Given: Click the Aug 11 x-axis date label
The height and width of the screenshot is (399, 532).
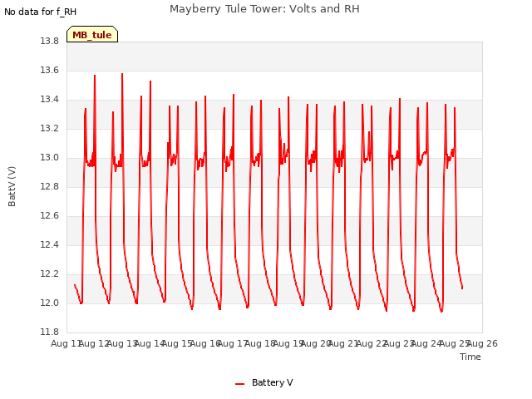Looking at the screenshot, I should tap(66, 343).
